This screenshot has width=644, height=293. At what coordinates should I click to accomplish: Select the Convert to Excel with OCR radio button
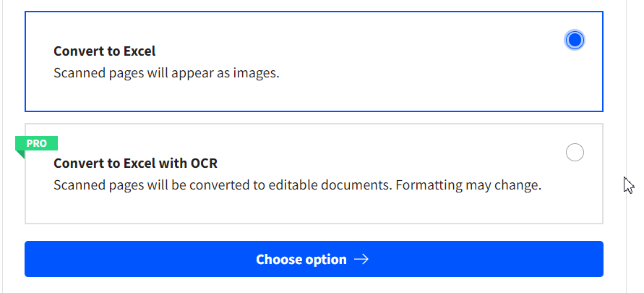(x=574, y=152)
